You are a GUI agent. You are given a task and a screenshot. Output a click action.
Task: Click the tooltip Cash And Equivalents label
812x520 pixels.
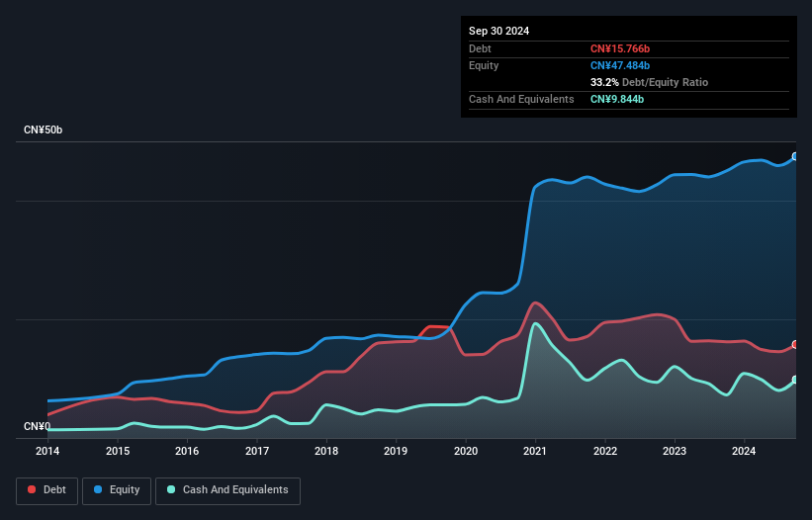tap(521, 99)
